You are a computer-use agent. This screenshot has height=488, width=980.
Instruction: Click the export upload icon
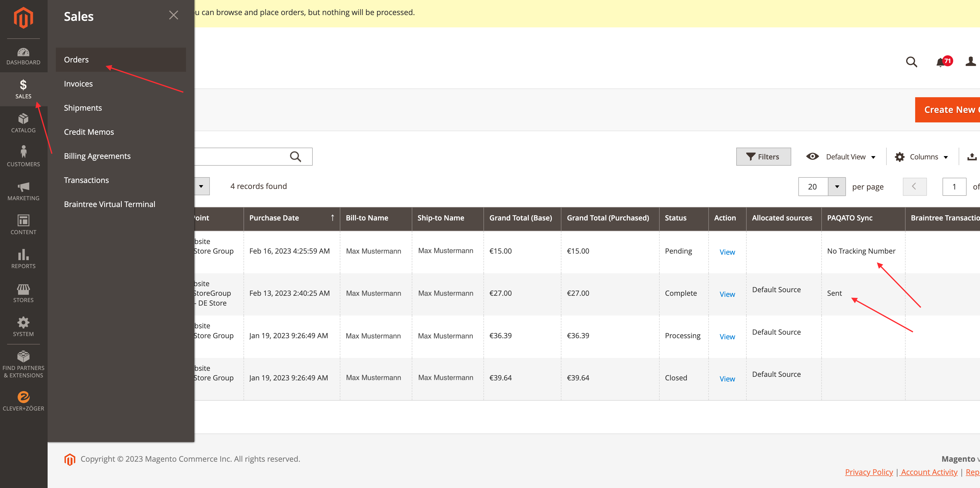click(972, 156)
